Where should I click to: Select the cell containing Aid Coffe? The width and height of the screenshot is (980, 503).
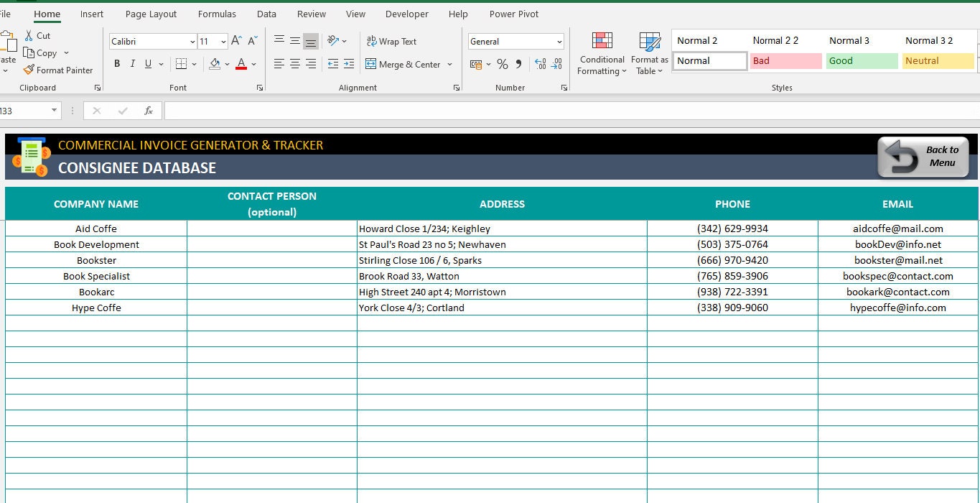point(95,229)
